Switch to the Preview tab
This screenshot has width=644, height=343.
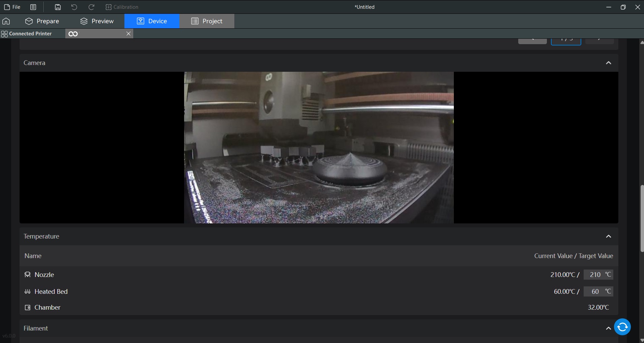[x=97, y=21]
